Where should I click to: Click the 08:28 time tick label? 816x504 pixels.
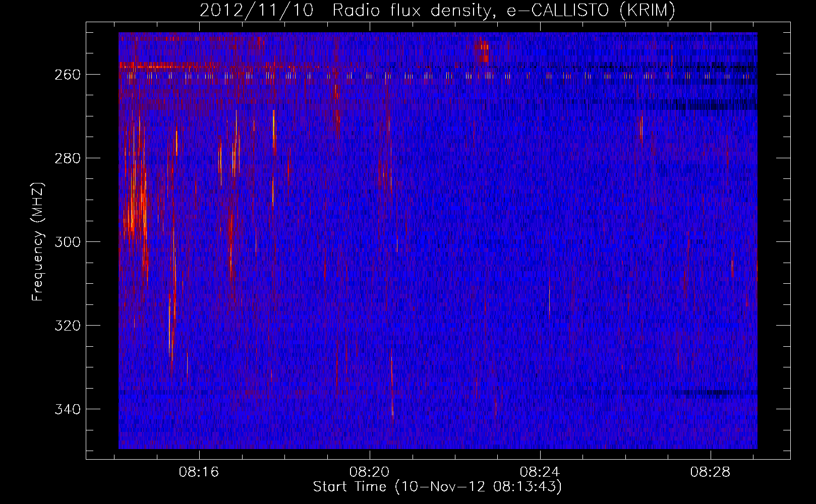pos(711,472)
